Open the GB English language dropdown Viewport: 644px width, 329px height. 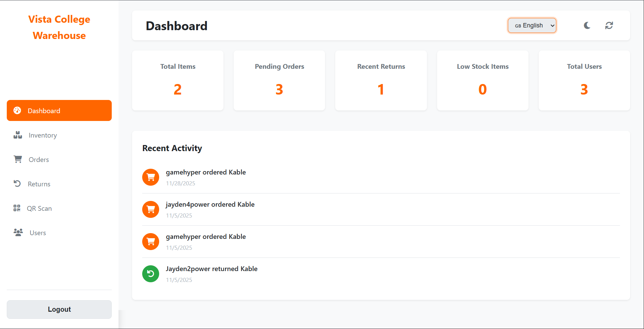[532, 25]
